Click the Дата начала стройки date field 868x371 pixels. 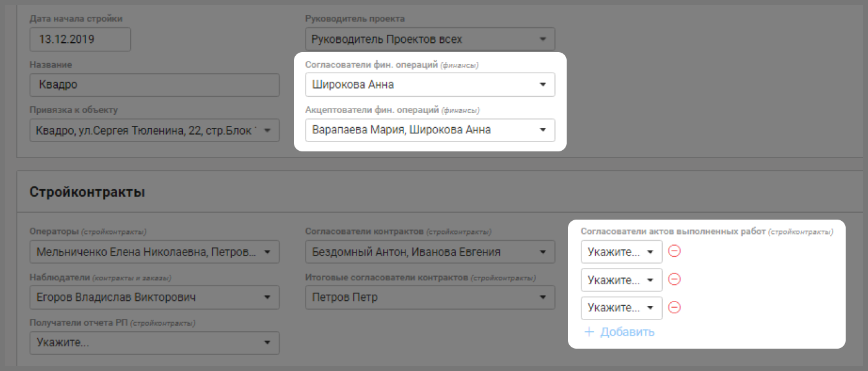80,39
